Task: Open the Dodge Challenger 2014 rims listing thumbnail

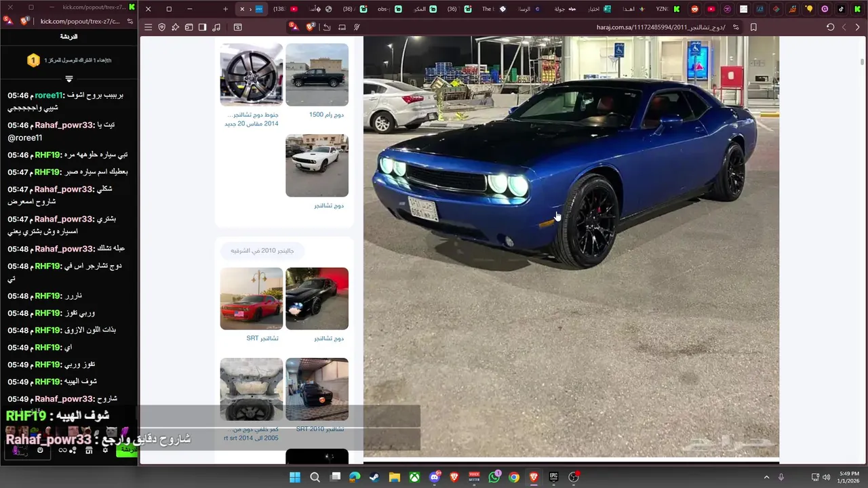Action: [x=252, y=75]
